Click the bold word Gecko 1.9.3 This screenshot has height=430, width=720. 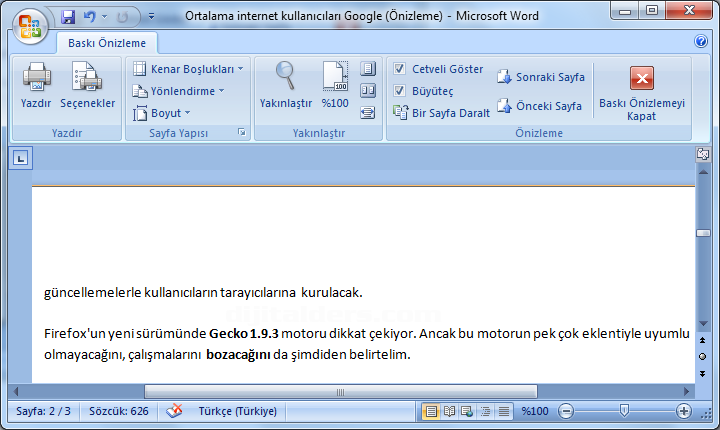[x=244, y=334]
